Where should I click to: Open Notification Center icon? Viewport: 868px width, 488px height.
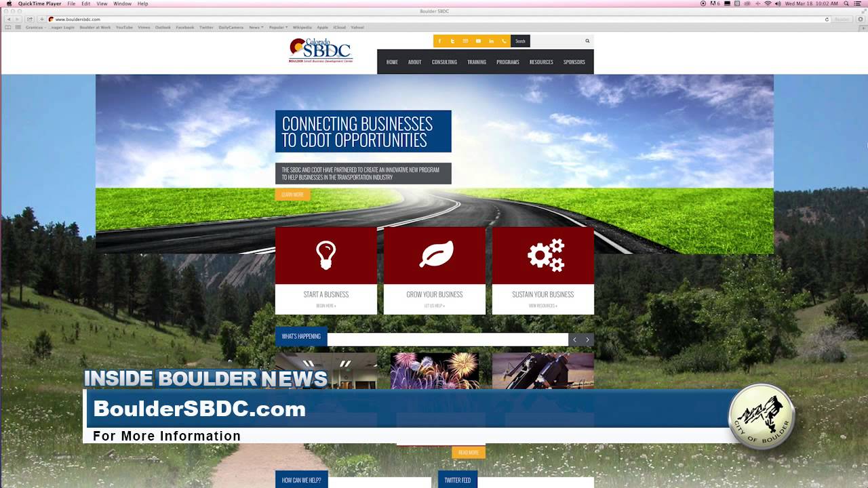click(859, 3)
